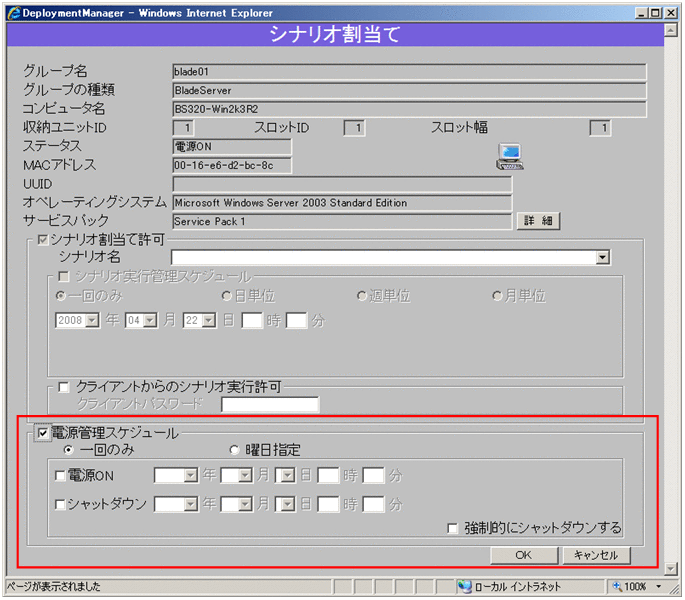Screen dimensions: 685x600
Task: Open シャットダウン day dropdown
Action: tap(288, 505)
